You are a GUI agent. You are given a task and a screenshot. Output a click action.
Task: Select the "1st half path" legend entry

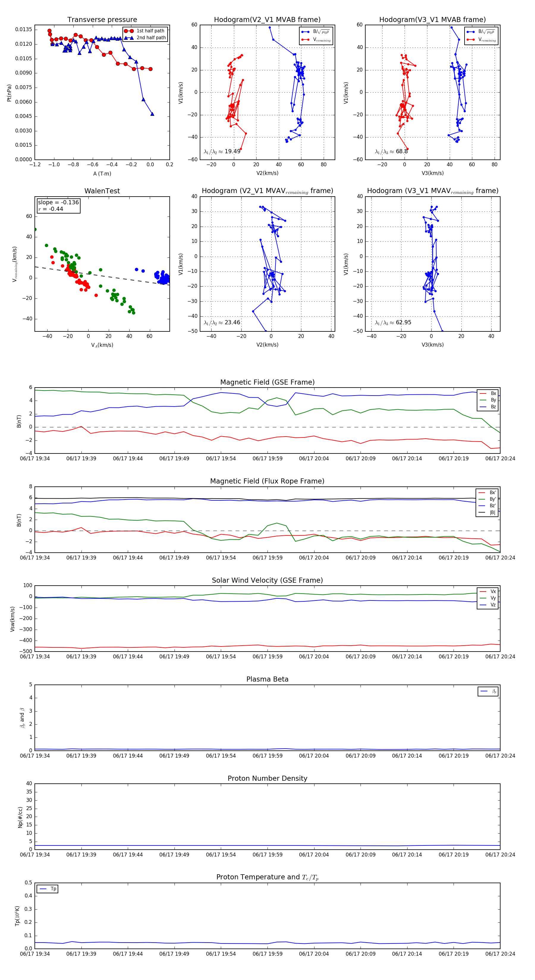tap(145, 31)
